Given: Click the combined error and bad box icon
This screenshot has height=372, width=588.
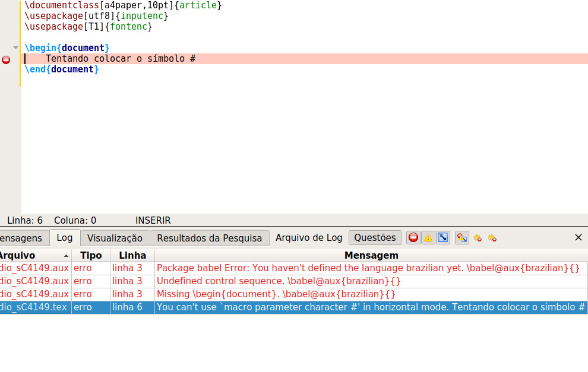Looking at the screenshot, I should [x=461, y=238].
